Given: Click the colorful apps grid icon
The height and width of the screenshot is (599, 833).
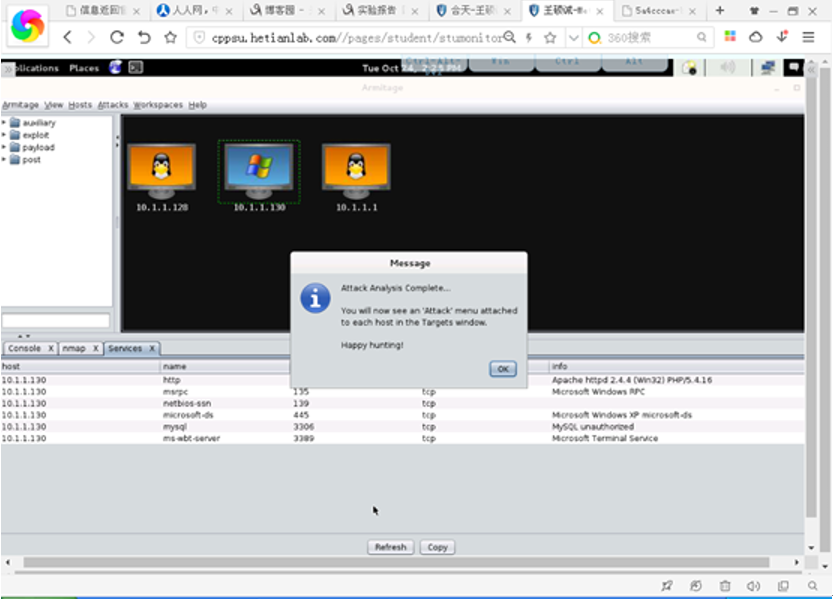Looking at the screenshot, I should coord(730,36).
